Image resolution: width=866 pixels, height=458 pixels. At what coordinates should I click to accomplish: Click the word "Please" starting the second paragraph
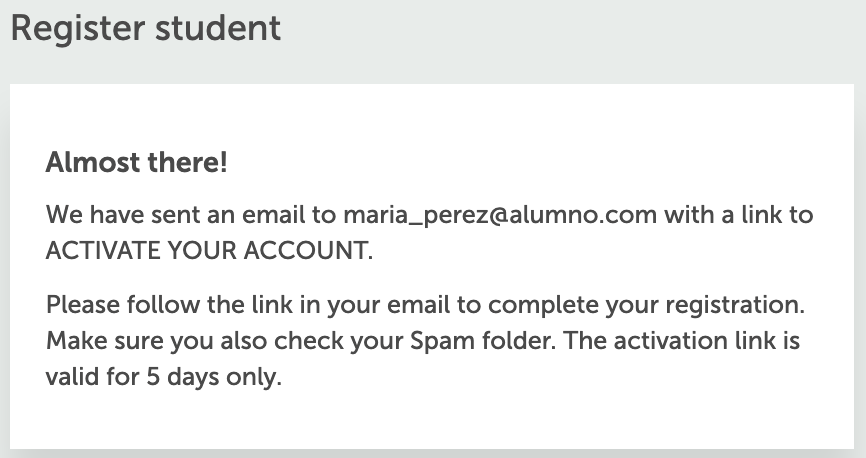point(78,303)
